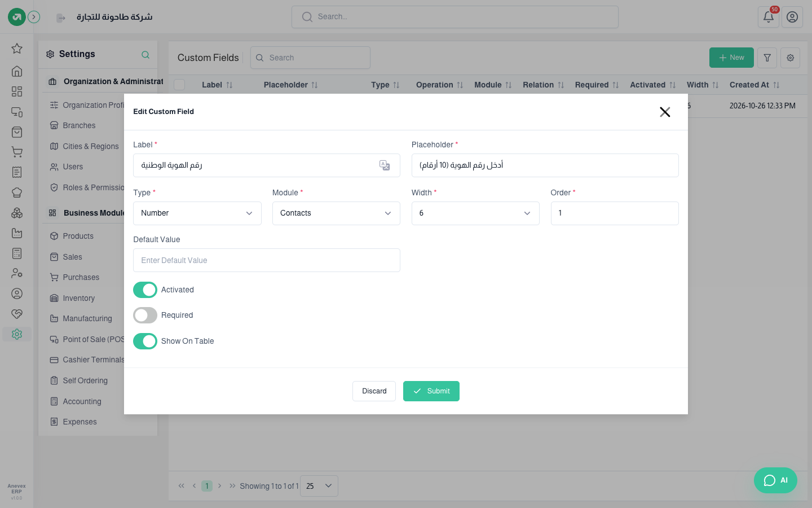Search settings with magnifier icon
Image resolution: width=812 pixels, height=508 pixels.
click(145, 55)
